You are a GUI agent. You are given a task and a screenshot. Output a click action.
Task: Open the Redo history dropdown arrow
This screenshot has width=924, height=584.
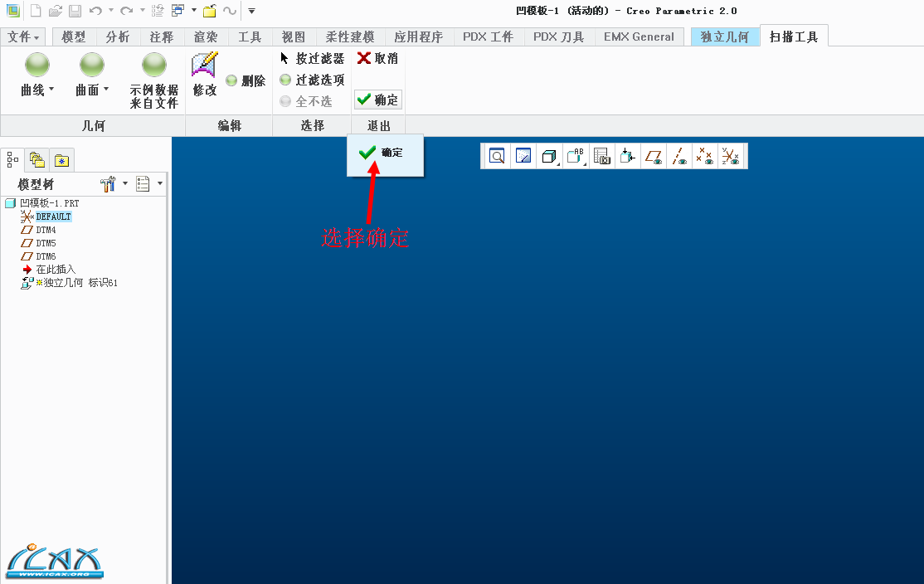point(142,11)
